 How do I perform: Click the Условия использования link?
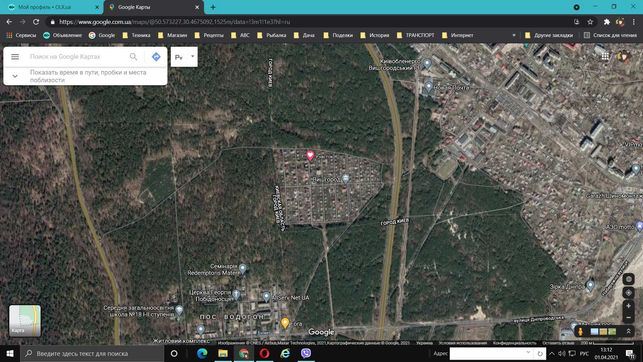coord(463,343)
